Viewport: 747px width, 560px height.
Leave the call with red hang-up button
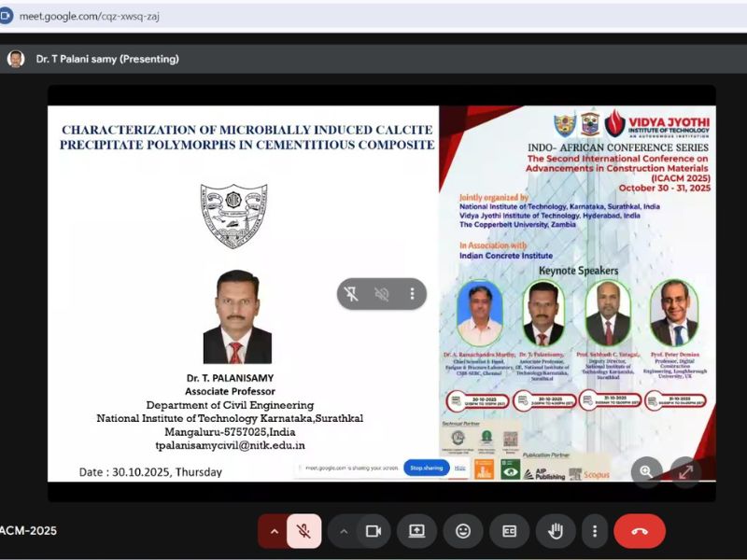[640, 531]
